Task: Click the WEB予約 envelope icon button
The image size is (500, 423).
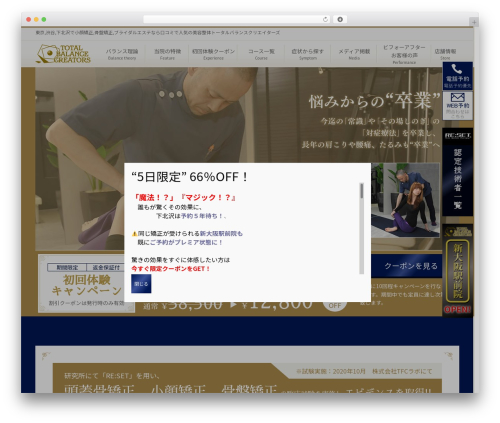Action: [x=457, y=106]
